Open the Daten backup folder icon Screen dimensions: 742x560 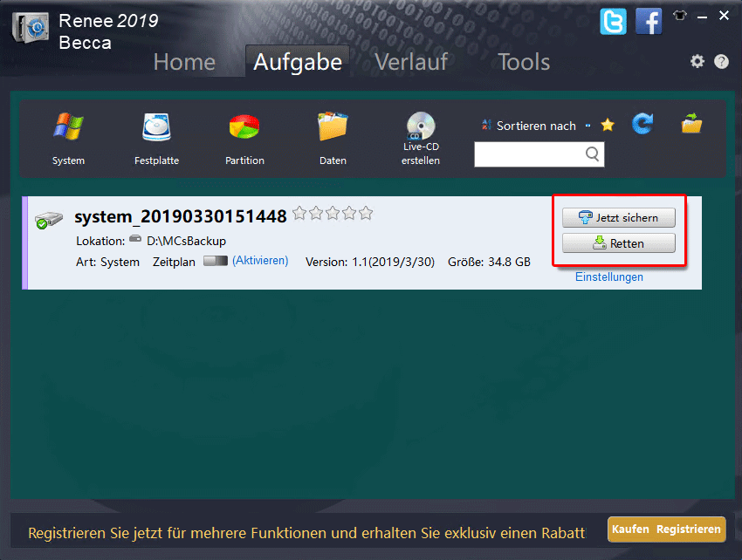[333, 126]
